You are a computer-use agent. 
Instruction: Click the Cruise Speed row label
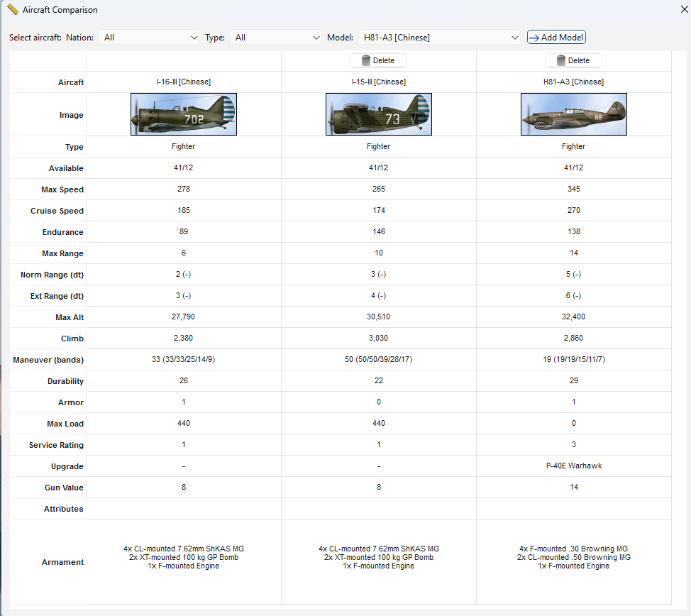(x=57, y=211)
